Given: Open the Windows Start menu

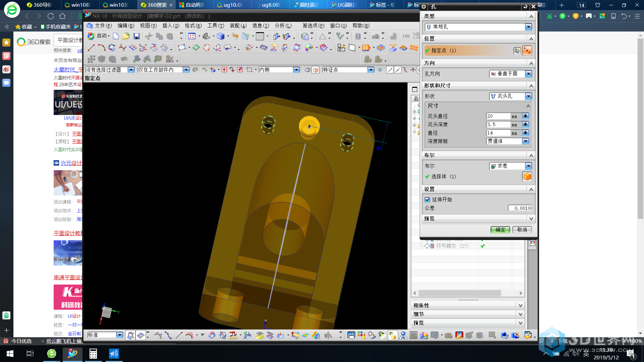Looking at the screenshot, I should [x=10, y=353].
